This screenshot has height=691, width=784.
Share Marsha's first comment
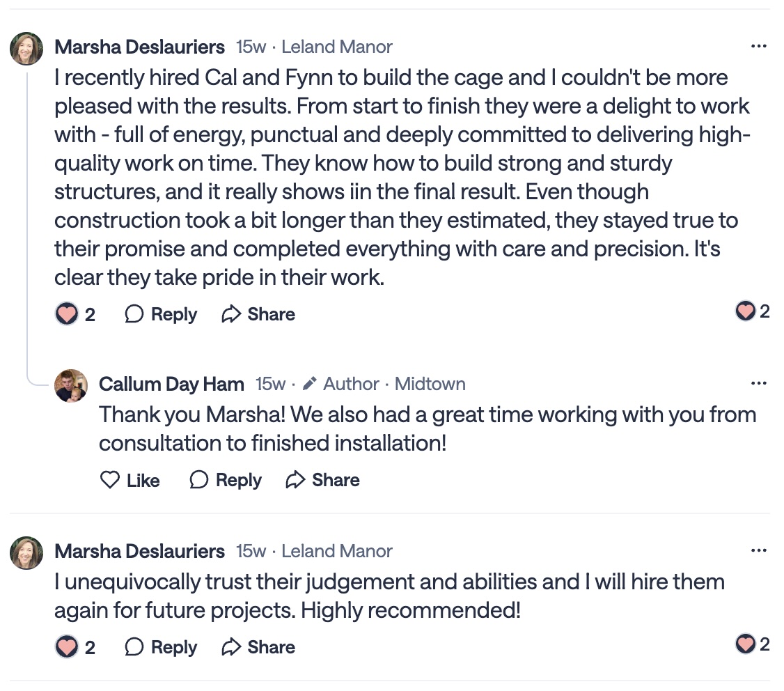coord(258,314)
